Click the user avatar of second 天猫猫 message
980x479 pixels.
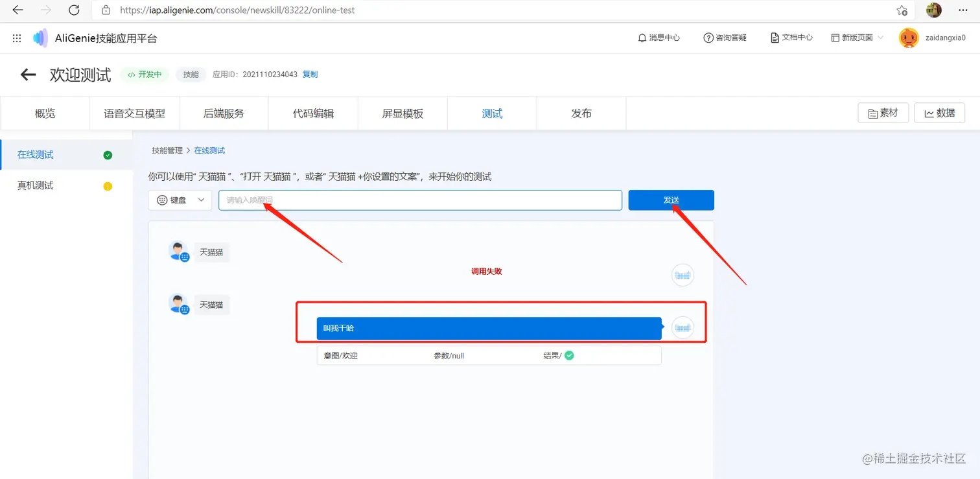pos(178,304)
